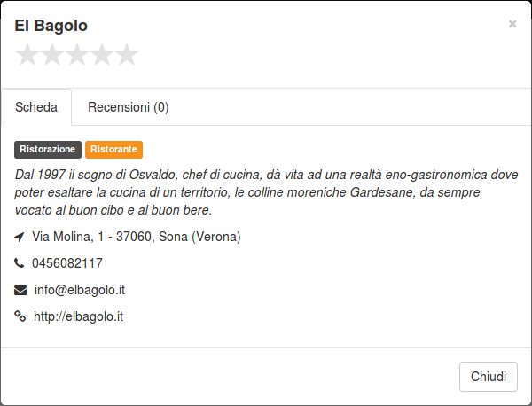Click the fourth rating star
Viewport: 532px width, 406px height.
coord(102,54)
